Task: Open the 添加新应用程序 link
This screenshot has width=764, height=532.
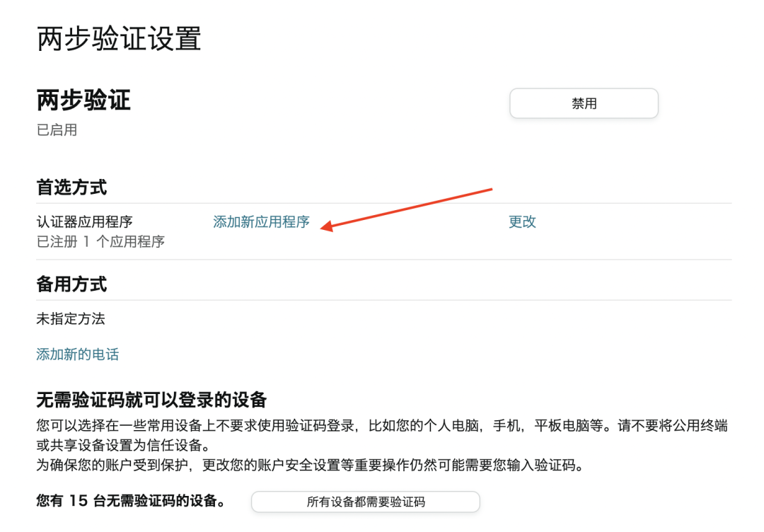Action: pos(261,221)
